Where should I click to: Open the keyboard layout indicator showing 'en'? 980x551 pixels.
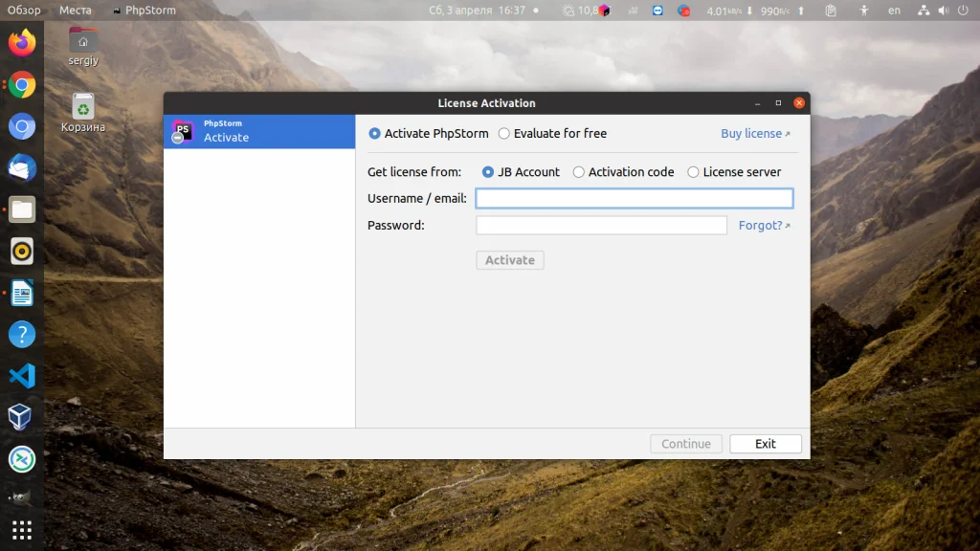[894, 11]
